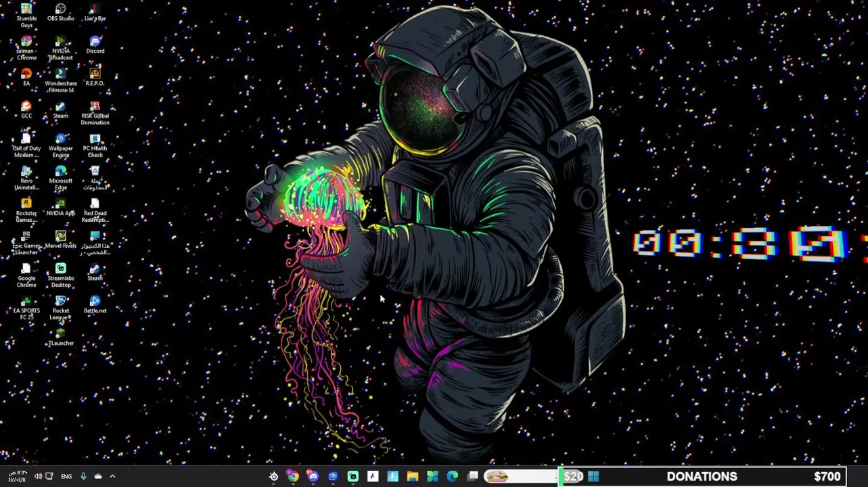Open the OneDrive cloud tray icon
The image size is (868, 487).
[98, 476]
